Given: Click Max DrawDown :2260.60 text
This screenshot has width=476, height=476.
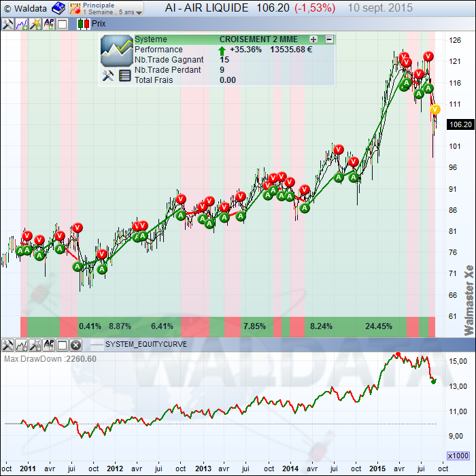Looking at the screenshot, I should pos(50,359).
